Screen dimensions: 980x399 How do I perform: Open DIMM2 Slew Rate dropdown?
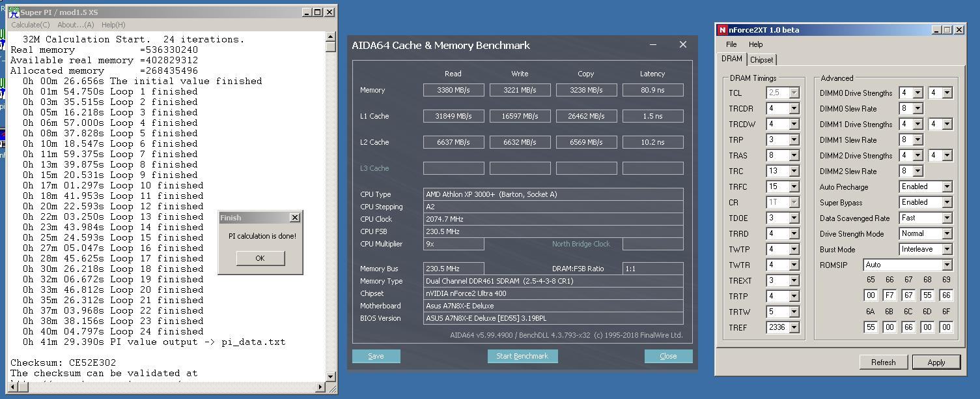pos(917,171)
